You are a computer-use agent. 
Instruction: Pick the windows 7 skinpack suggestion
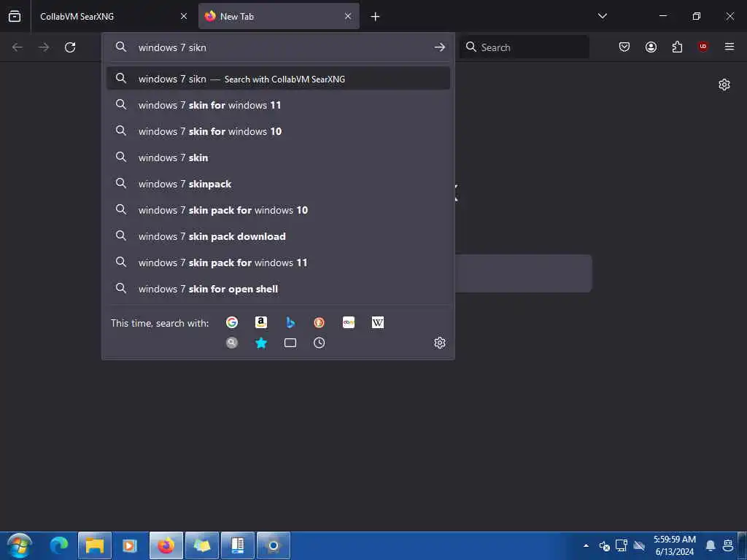[x=278, y=183]
